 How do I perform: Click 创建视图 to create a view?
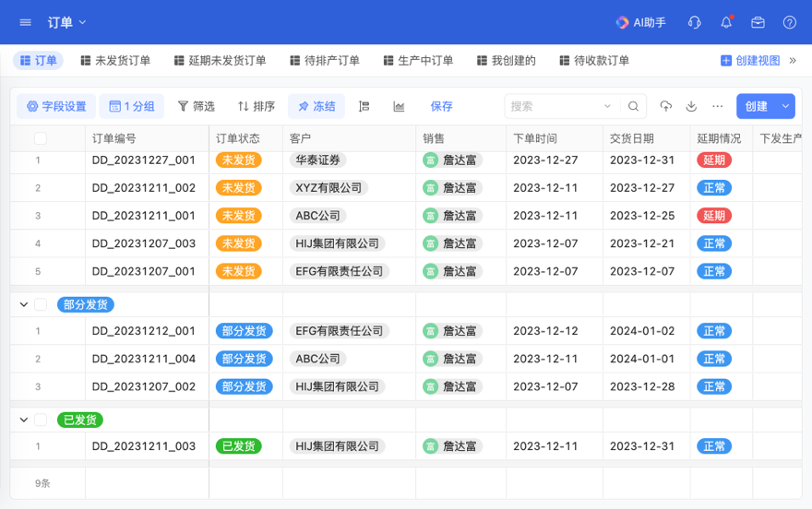coord(750,61)
